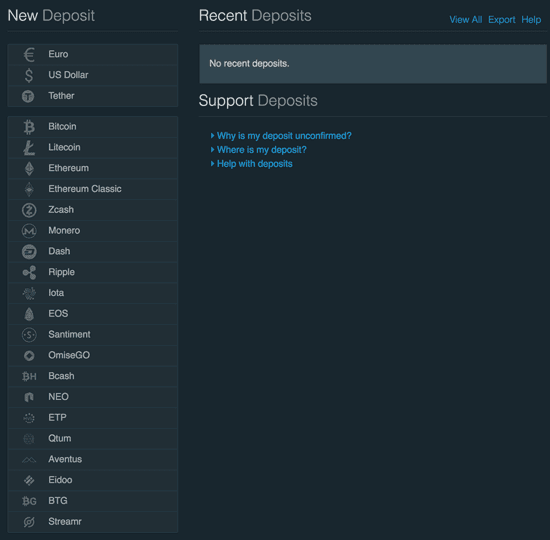550x540 pixels.
Task: Choose Santiment from the deposit list
Action: coord(93,335)
